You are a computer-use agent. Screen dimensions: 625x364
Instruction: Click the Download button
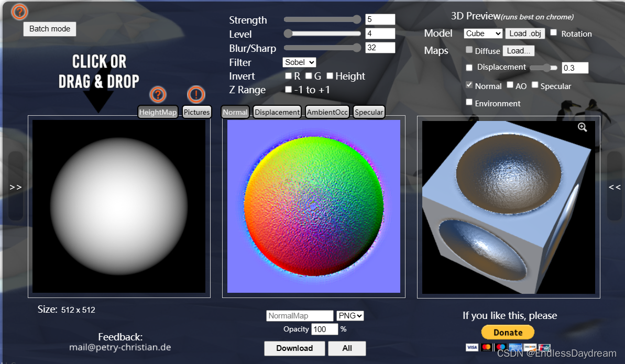[x=294, y=348]
